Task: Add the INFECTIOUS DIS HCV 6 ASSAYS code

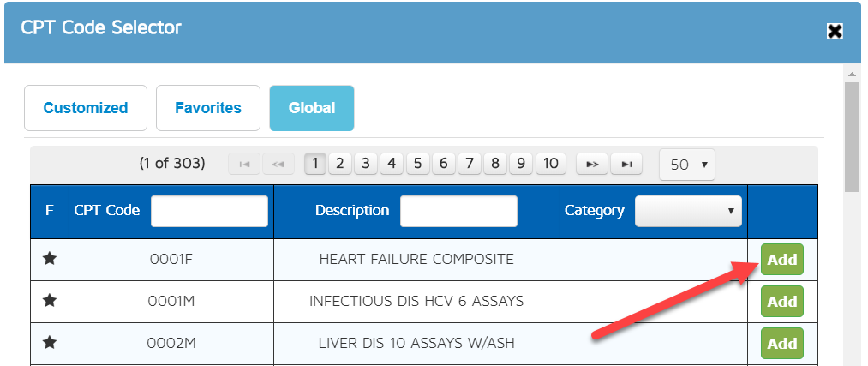Action: tap(781, 302)
